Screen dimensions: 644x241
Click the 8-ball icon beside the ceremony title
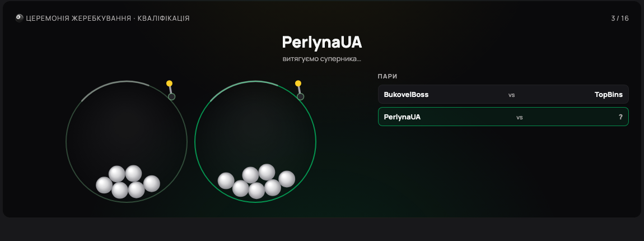click(19, 18)
